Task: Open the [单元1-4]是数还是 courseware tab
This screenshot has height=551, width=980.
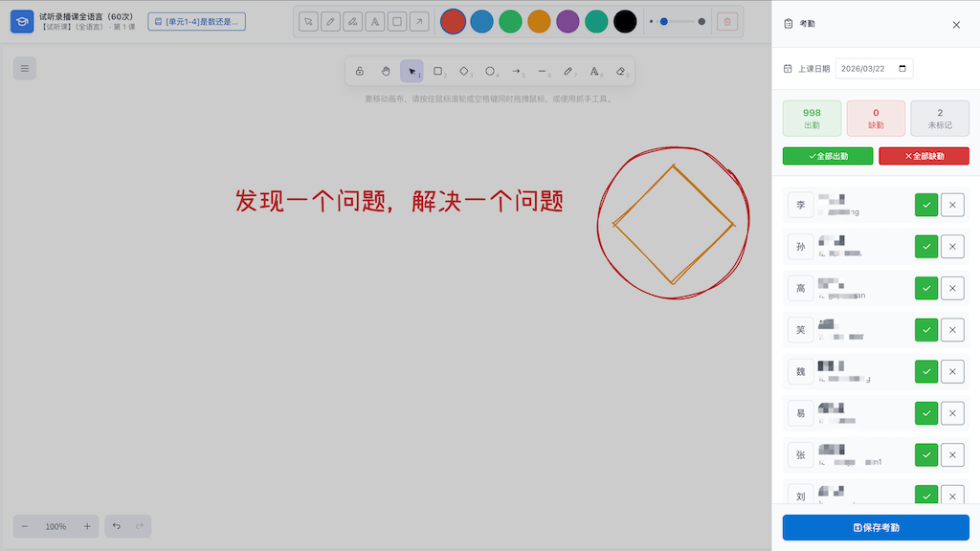Action: [195, 20]
